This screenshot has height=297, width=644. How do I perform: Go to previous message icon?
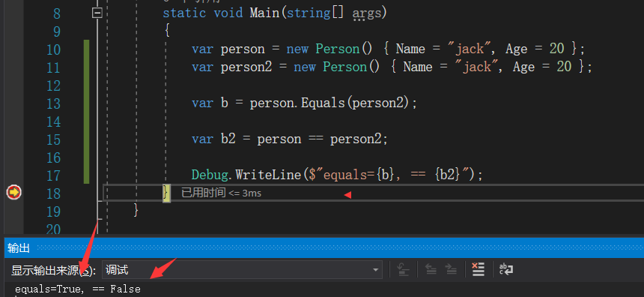click(x=431, y=270)
